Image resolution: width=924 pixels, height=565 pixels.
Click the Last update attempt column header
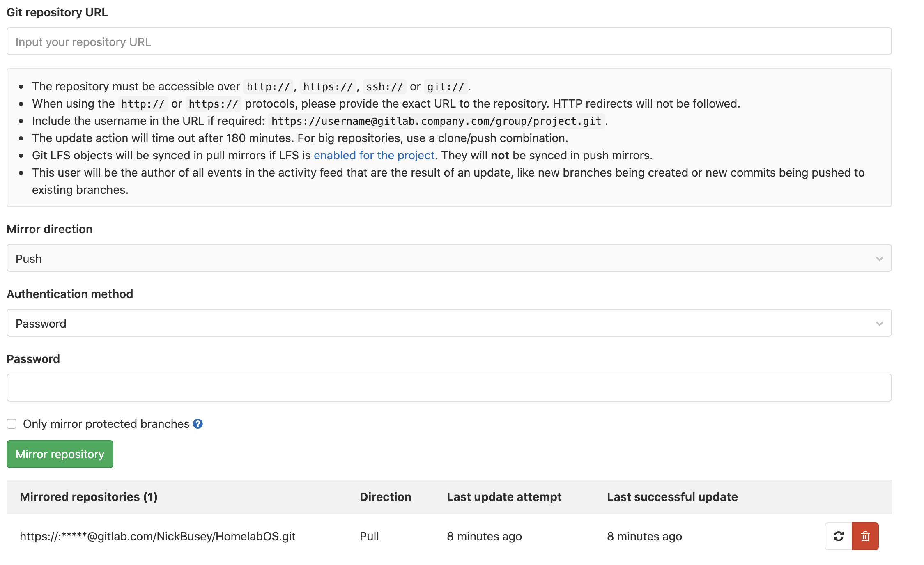(x=504, y=497)
